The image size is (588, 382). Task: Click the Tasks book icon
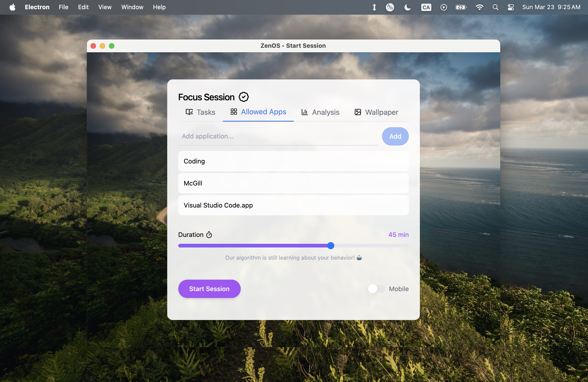[x=189, y=112]
